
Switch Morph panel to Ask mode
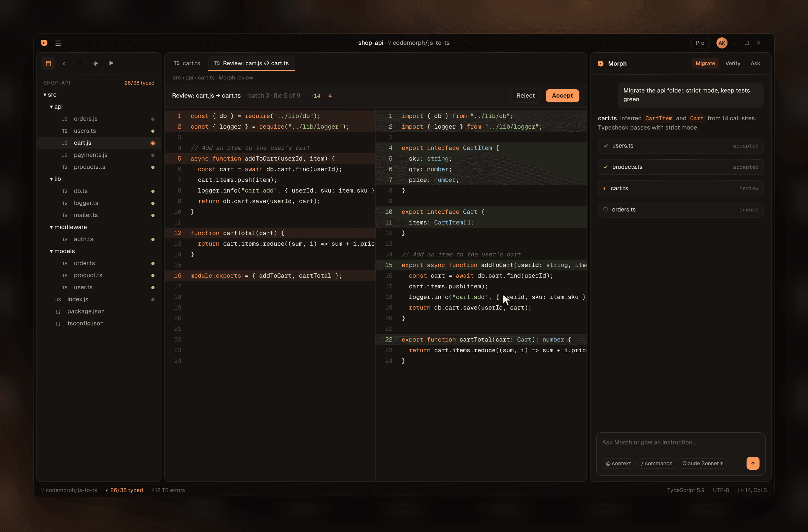pos(755,64)
